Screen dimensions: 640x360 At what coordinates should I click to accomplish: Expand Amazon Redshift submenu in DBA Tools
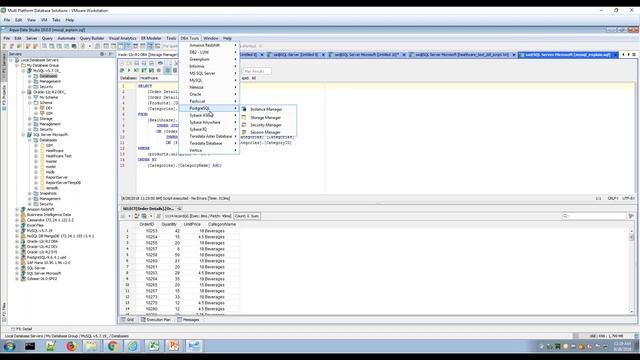(x=209, y=45)
